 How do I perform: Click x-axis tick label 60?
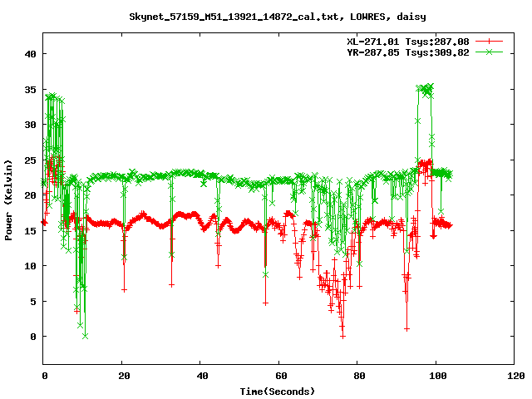(x=281, y=376)
